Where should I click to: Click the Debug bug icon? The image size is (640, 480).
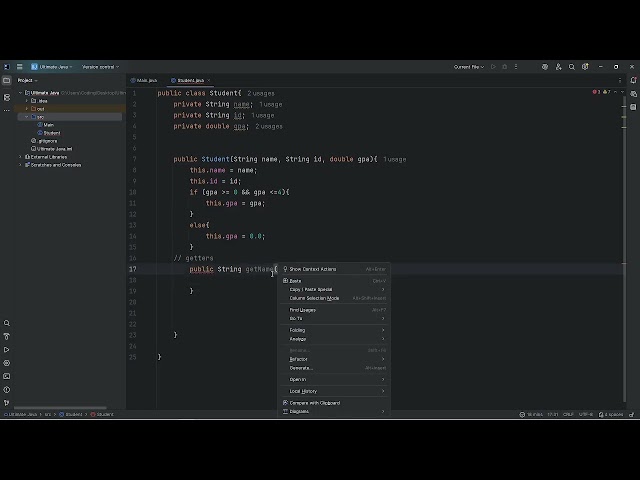pyautogui.click(x=504, y=67)
